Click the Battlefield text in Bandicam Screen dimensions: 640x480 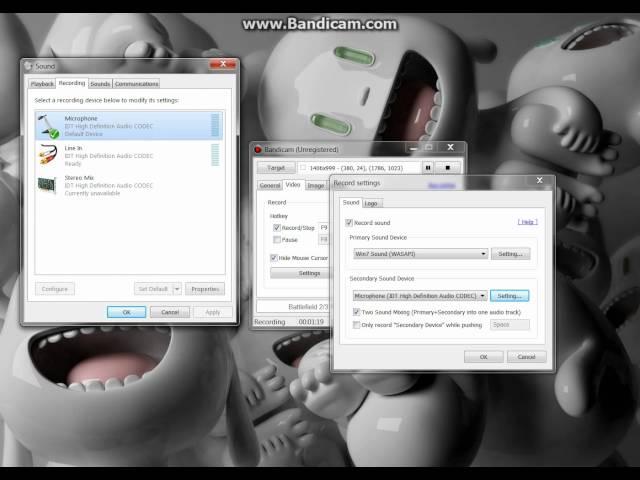pos(308,307)
